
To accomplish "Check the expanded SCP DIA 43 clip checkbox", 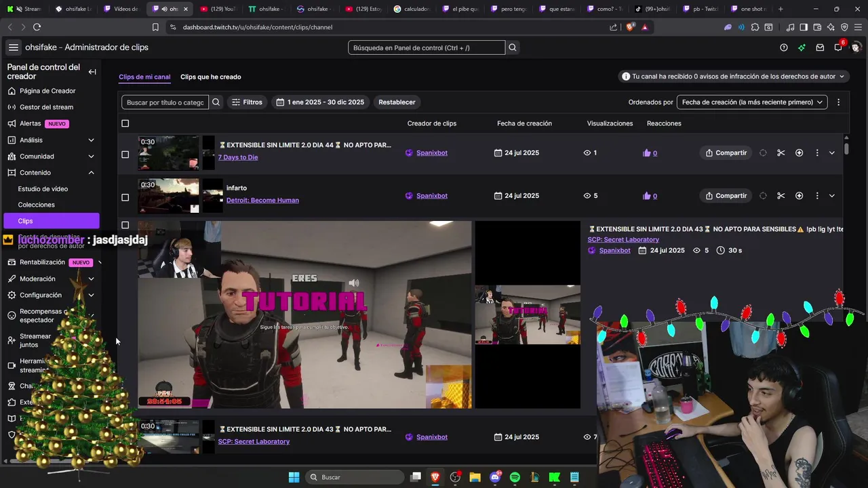I will pos(125,225).
